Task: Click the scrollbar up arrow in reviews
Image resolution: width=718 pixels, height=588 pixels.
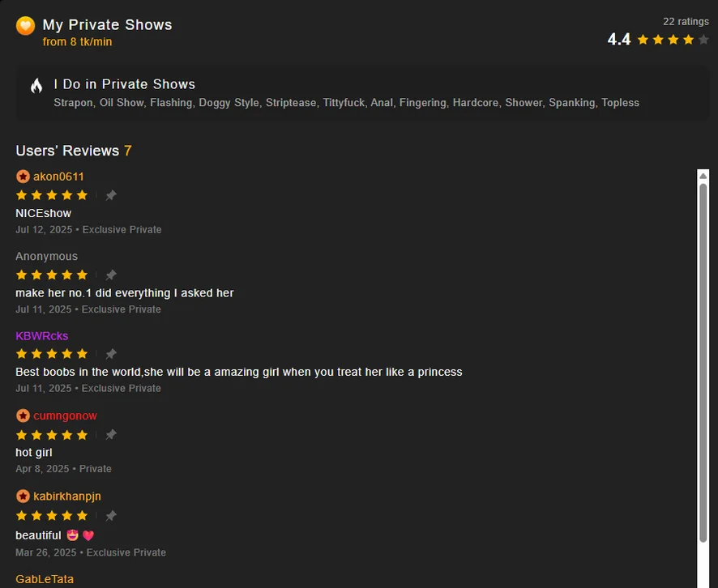Action: [703, 176]
